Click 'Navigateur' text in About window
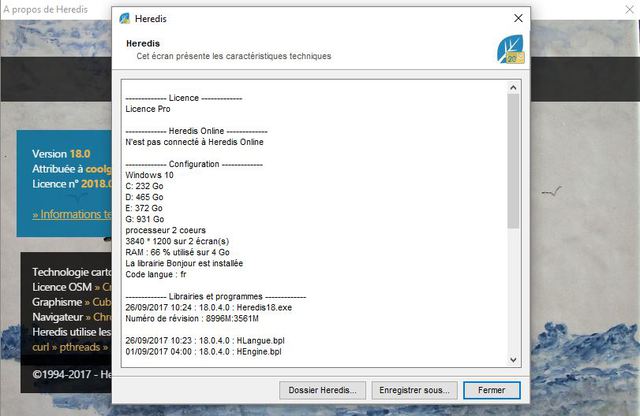The height and width of the screenshot is (416, 640). (58, 317)
